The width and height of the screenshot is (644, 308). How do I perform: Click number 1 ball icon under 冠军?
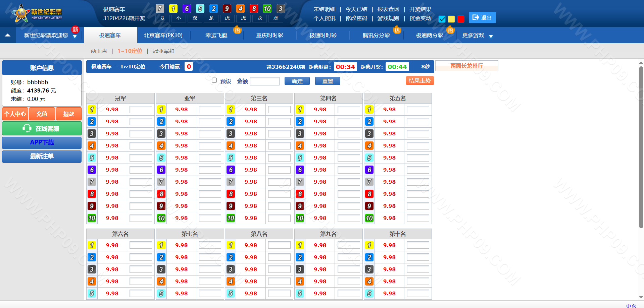[92, 110]
